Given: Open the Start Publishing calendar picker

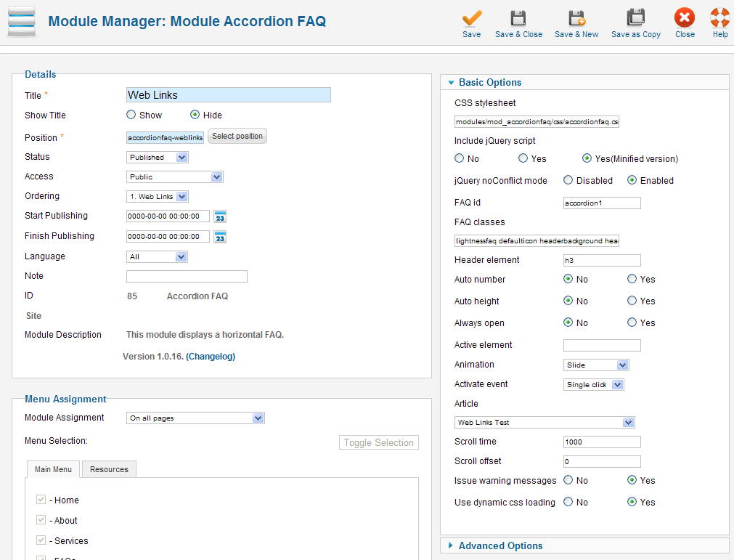Looking at the screenshot, I should (x=220, y=216).
